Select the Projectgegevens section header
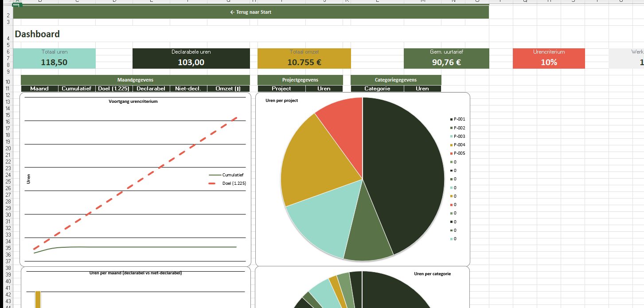The height and width of the screenshot is (308, 644). point(300,80)
